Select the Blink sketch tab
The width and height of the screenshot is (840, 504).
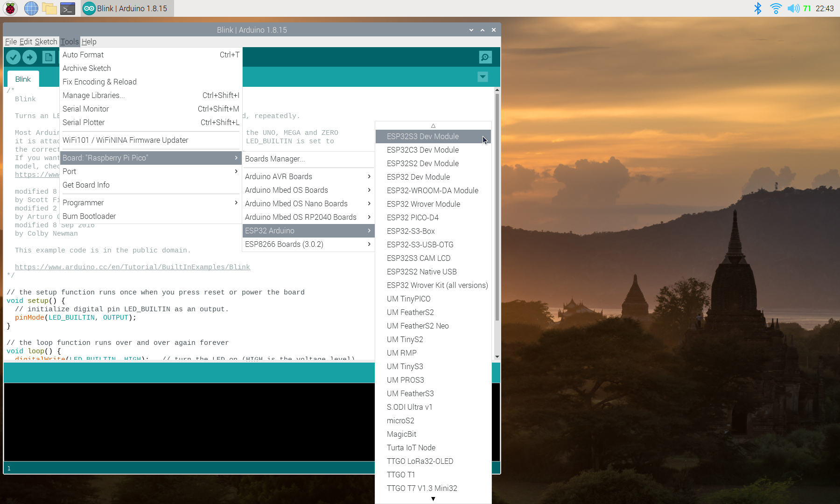[23, 79]
